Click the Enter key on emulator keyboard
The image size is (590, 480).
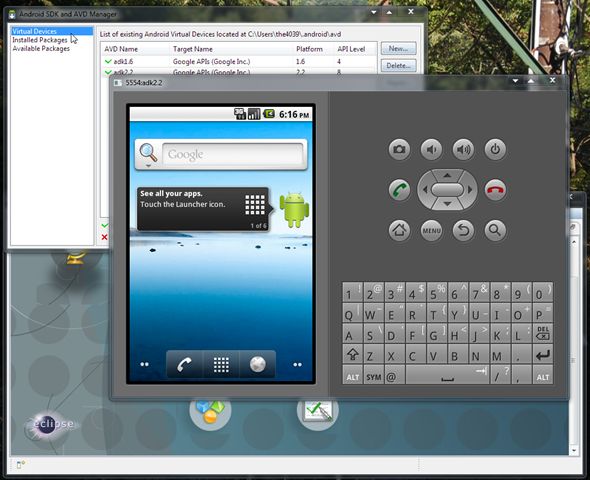pos(543,354)
